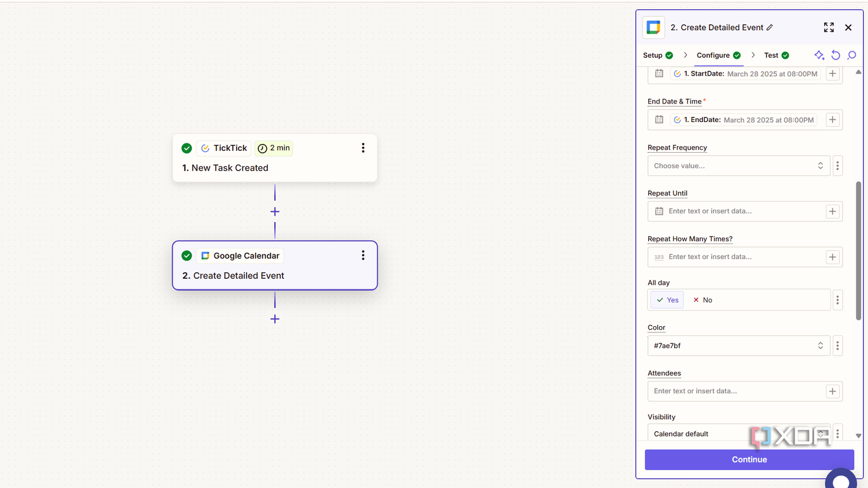Click the scrollbar down arrow in panel

click(858, 436)
